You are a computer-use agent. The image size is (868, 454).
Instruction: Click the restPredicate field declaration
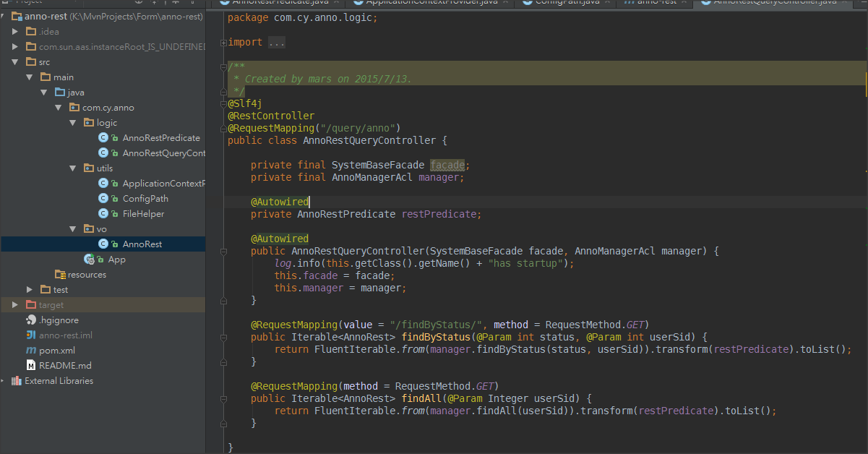(439, 214)
